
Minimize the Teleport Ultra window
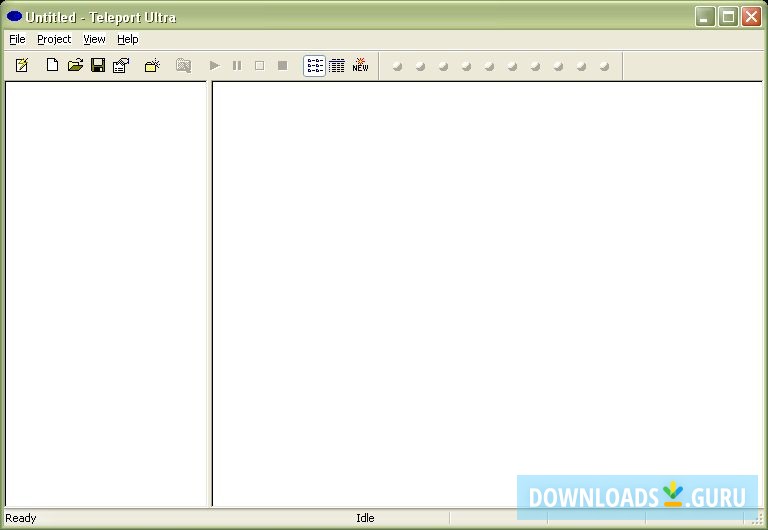[705, 17]
